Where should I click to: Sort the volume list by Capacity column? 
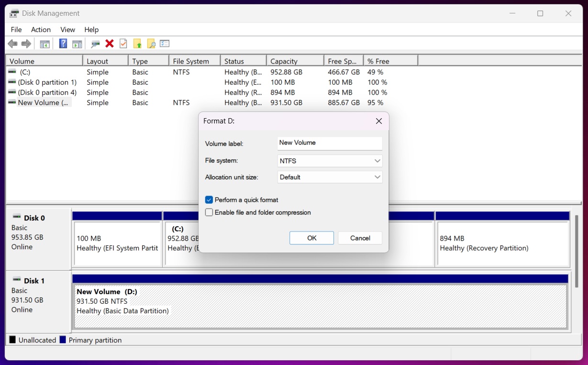[x=294, y=61]
